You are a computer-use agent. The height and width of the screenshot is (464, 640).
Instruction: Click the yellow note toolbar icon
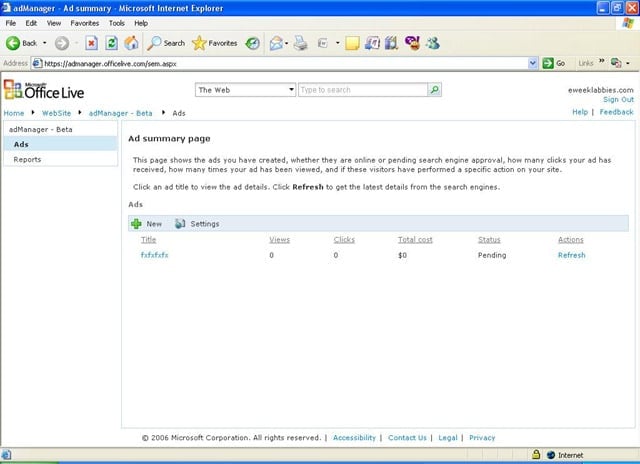352,43
